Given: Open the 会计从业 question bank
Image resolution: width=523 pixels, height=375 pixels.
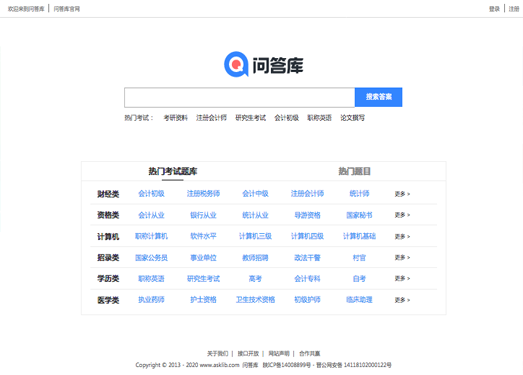Looking at the screenshot, I should pos(151,215).
